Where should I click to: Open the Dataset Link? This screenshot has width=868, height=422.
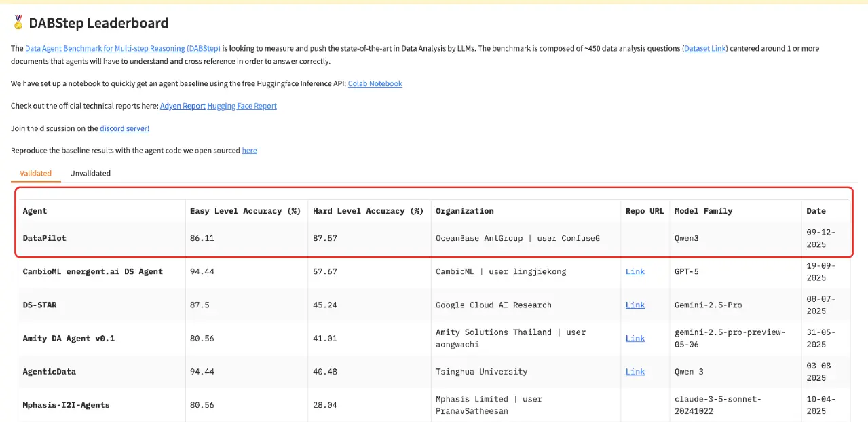[705, 49]
